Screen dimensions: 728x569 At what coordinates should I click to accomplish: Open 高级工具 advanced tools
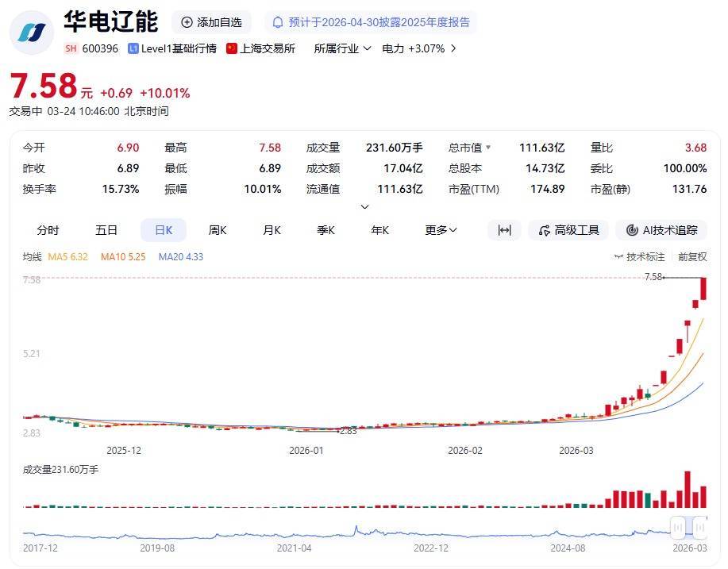click(568, 230)
